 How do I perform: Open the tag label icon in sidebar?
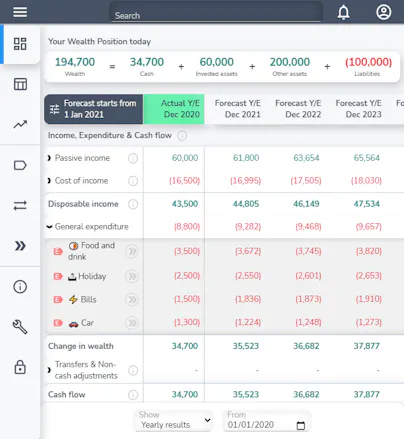coord(20,165)
